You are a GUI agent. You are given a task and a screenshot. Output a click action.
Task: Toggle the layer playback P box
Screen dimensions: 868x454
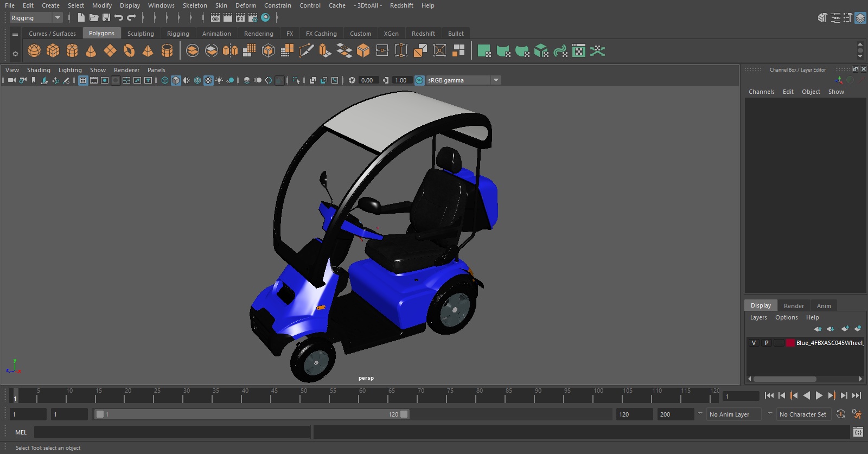[767, 343]
